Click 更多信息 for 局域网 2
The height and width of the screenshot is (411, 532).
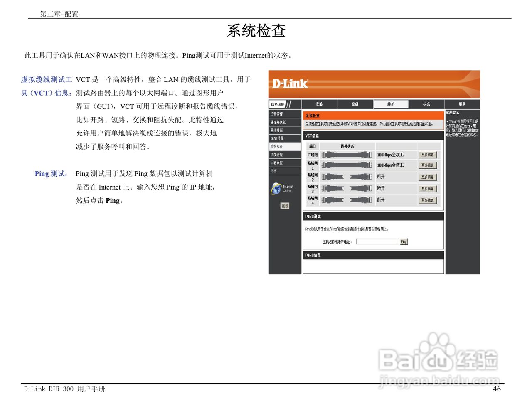[x=428, y=177]
